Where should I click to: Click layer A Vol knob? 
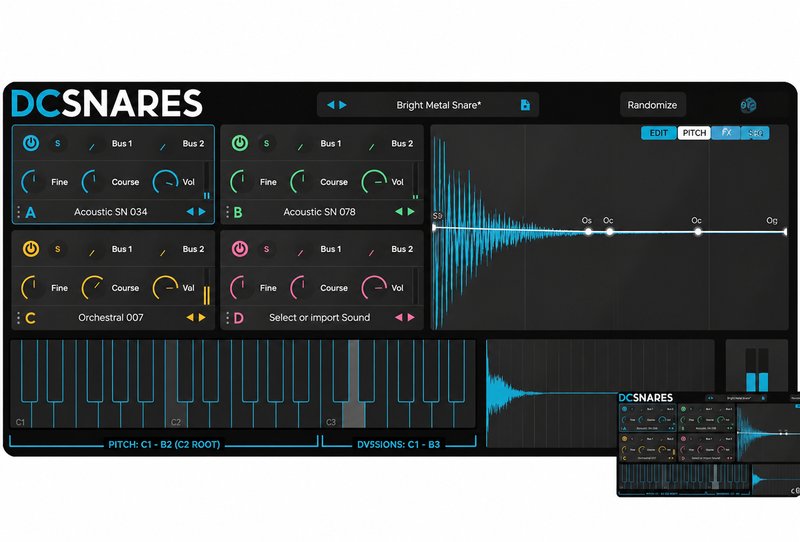pyautogui.click(x=166, y=182)
